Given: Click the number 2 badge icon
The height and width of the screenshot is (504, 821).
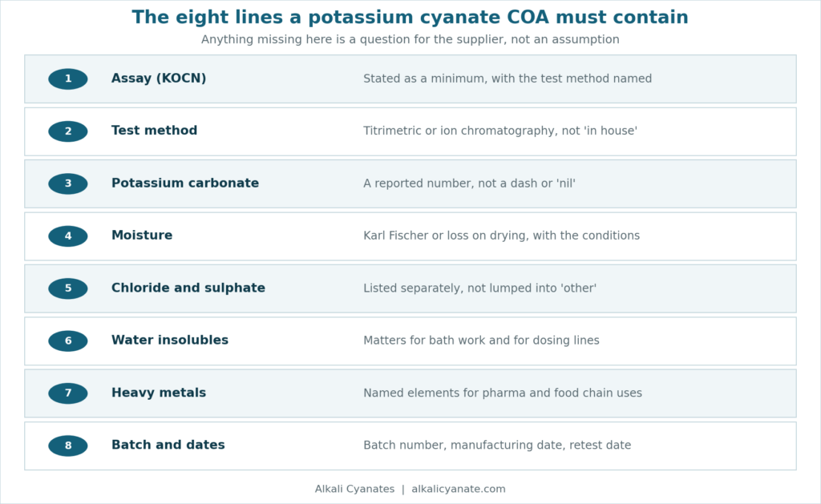Looking at the screenshot, I should pos(68,131).
